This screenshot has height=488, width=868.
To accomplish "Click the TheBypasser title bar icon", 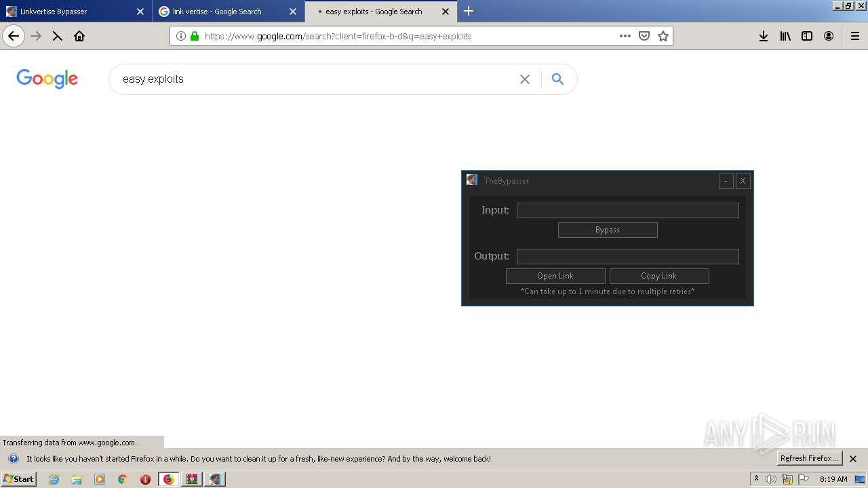I will tap(472, 180).
